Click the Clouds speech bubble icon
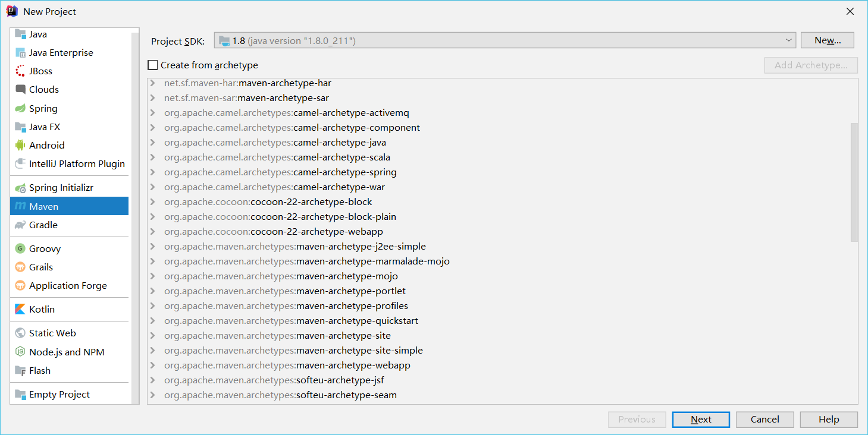 coord(20,89)
